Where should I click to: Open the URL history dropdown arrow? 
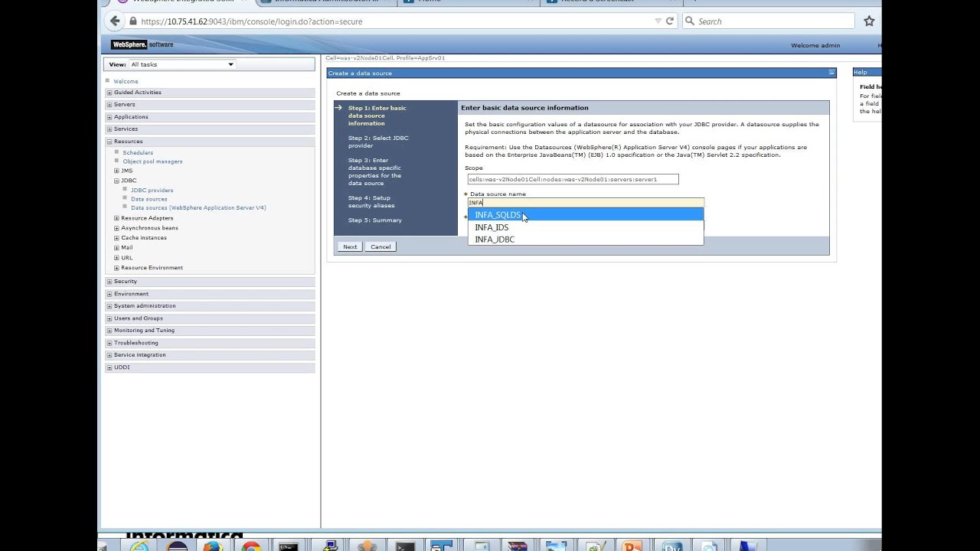click(x=658, y=21)
